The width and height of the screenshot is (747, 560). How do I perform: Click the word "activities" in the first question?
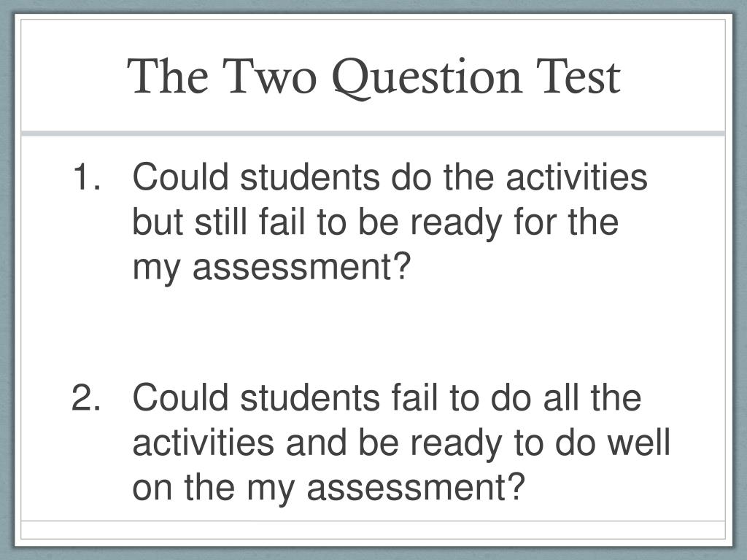[576, 176]
